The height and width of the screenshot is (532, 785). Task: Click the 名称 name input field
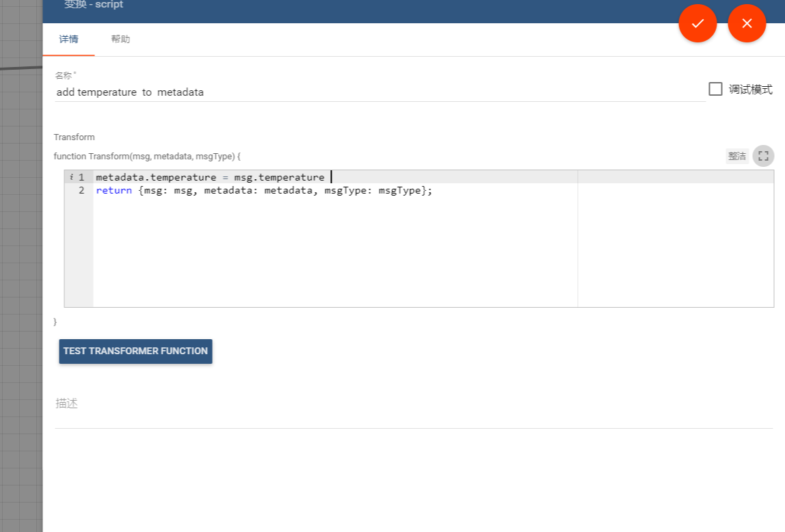pos(274,92)
